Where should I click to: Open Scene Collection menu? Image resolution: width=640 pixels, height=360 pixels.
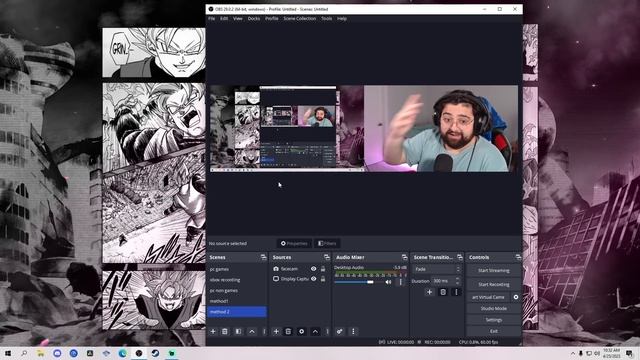coord(300,19)
